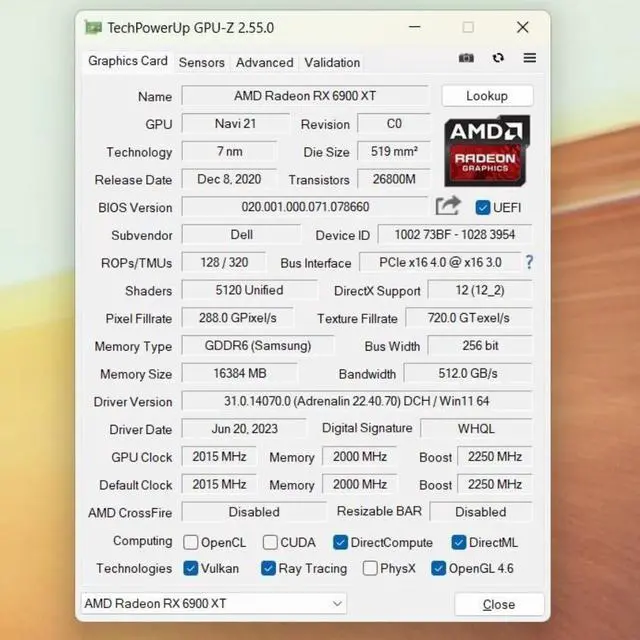Click the Resizable BAR field showing Disabled

[x=481, y=512]
